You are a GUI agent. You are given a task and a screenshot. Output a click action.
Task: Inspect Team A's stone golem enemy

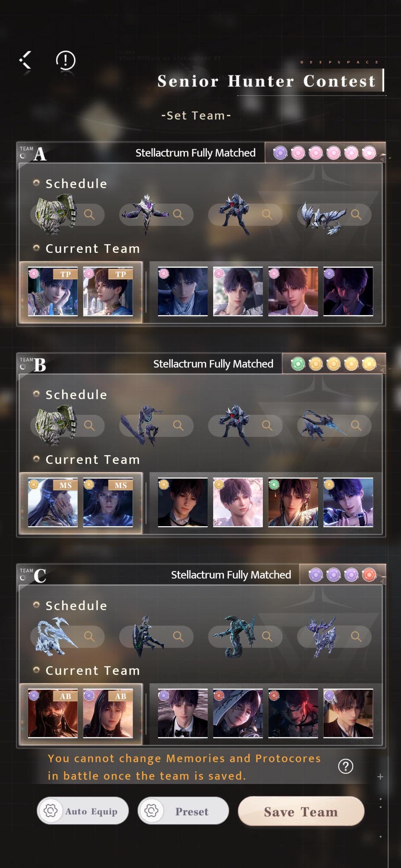pyautogui.click(x=57, y=215)
